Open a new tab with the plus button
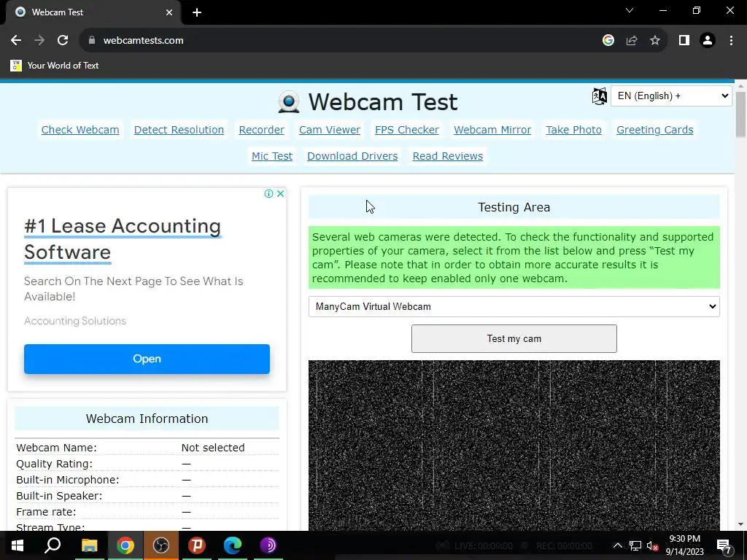The image size is (747, 560). (197, 12)
